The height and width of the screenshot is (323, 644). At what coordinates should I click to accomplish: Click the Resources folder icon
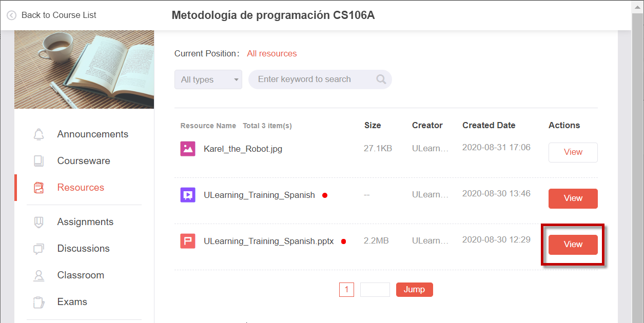[38, 188]
